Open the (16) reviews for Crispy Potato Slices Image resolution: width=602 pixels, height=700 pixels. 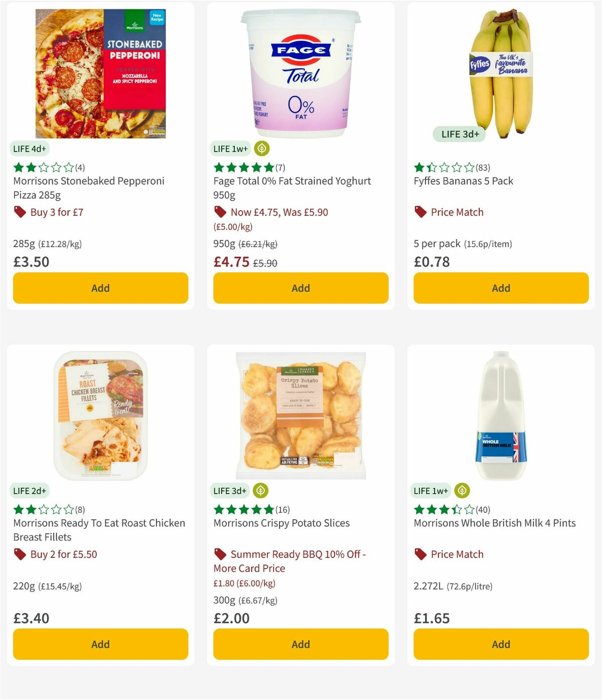coord(282,508)
